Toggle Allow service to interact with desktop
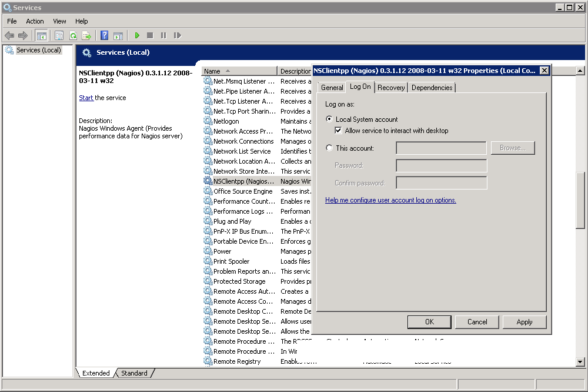The image size is (588, 392). [338, 130]
